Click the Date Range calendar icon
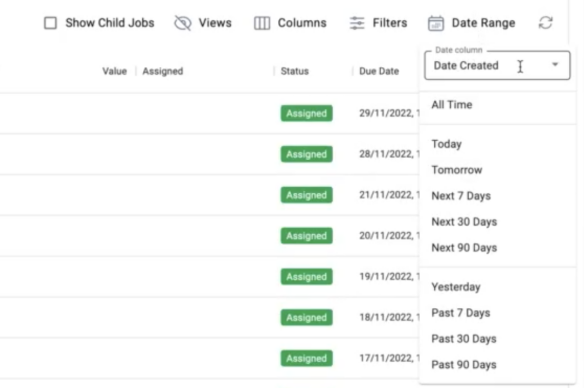This screenshot has height=388, width=584. click(x=436, y=23)
